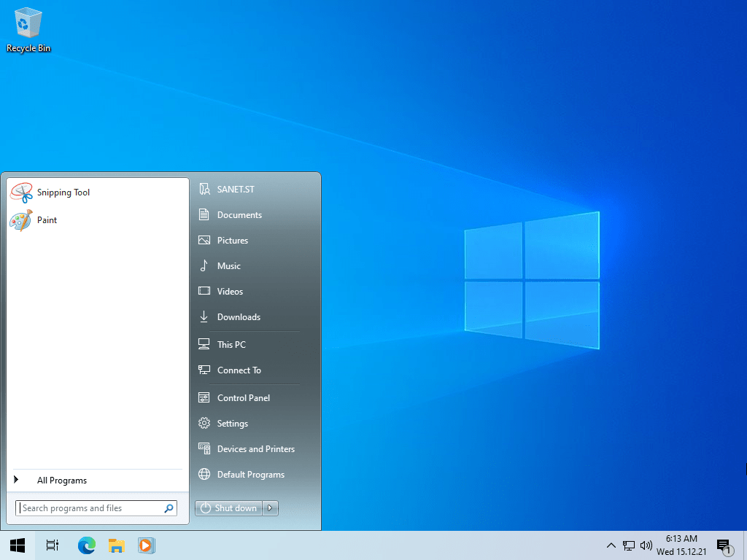The image size is (747, 560).
Task: Open File Explorer from the taskbar
Action: point(116,545)
